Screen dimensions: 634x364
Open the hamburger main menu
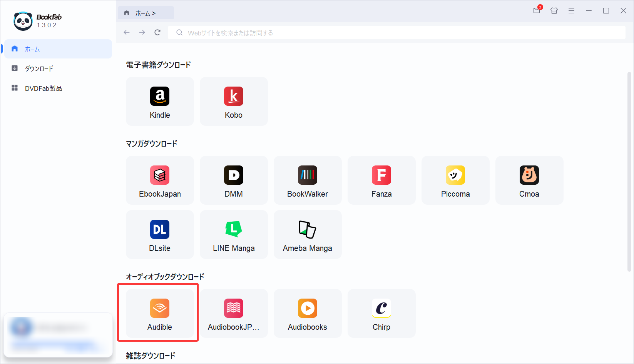[x=571, y=11]
